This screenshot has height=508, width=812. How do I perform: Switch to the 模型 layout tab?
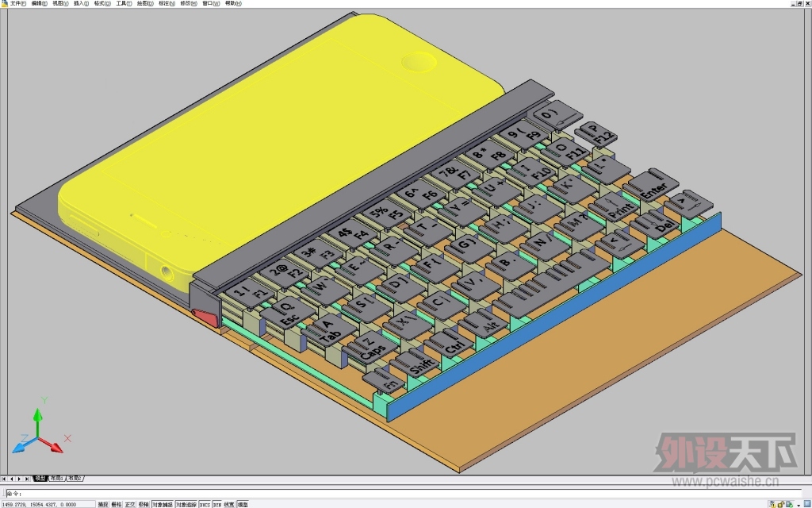(40, 479)
